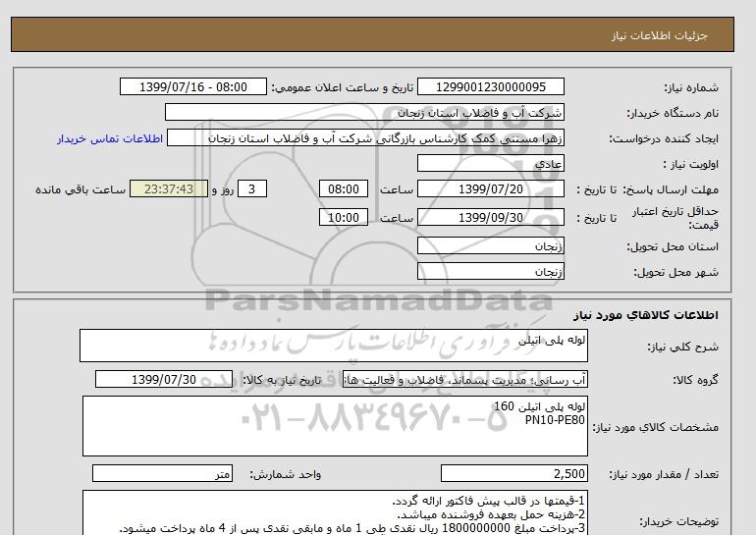The image size is (756, 535).
Task: Click the label توضیحات خریدار
Action: [x=678, y=521]
